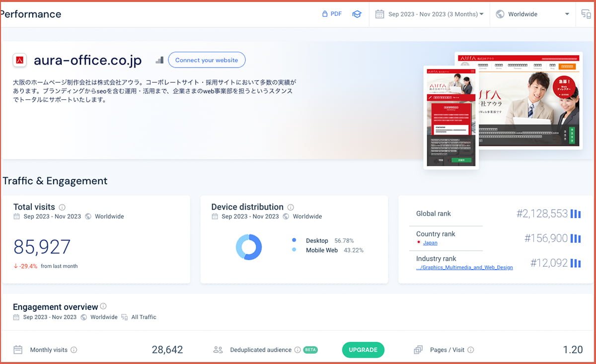Click the info icon beside Monthly visits

(74, 350)
